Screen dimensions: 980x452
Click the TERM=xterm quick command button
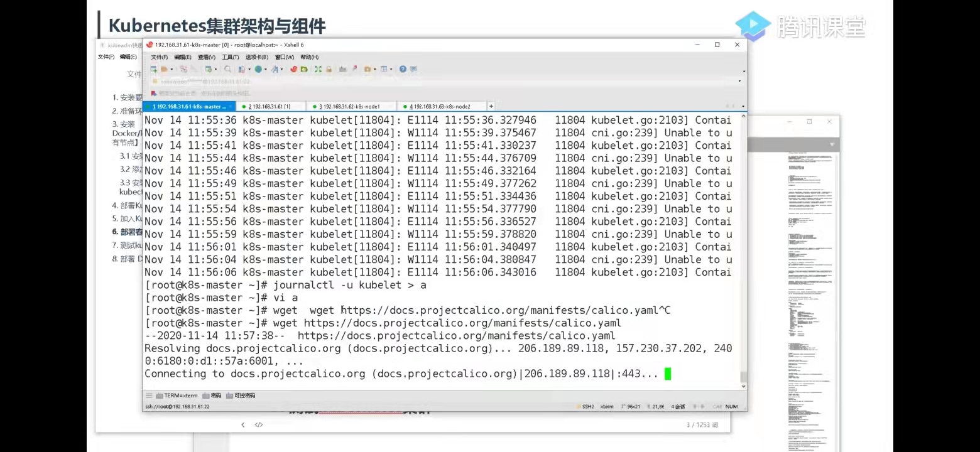point(177,395)
